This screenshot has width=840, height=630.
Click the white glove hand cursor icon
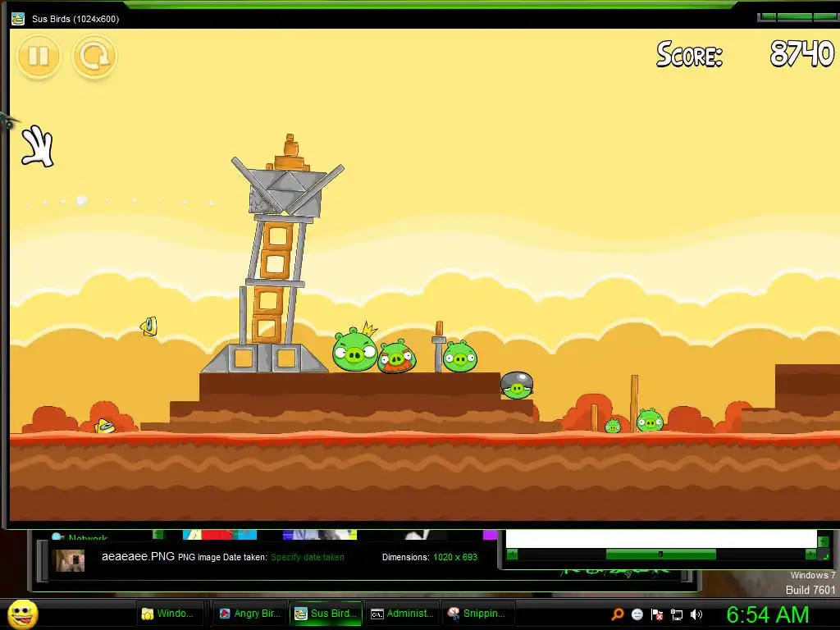point(38,146)
